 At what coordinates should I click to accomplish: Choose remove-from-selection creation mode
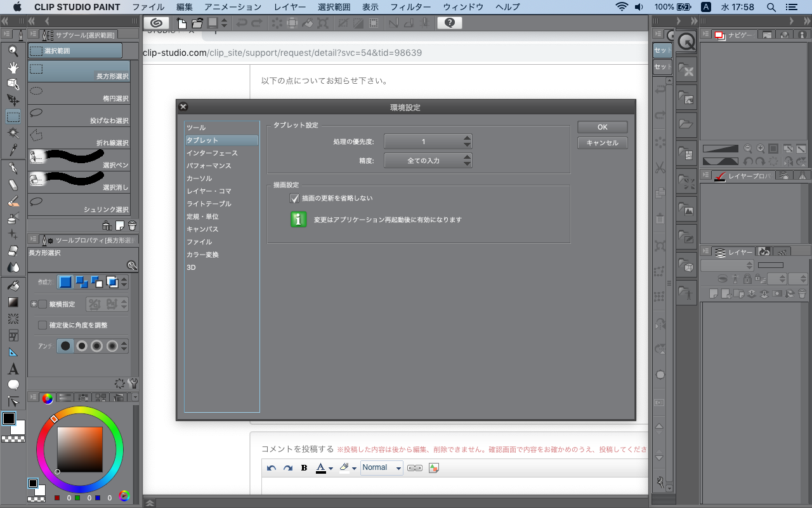click(96, 282)
